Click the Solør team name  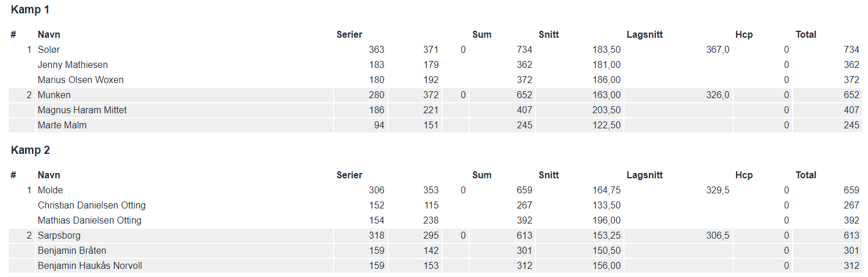(49, 50)
